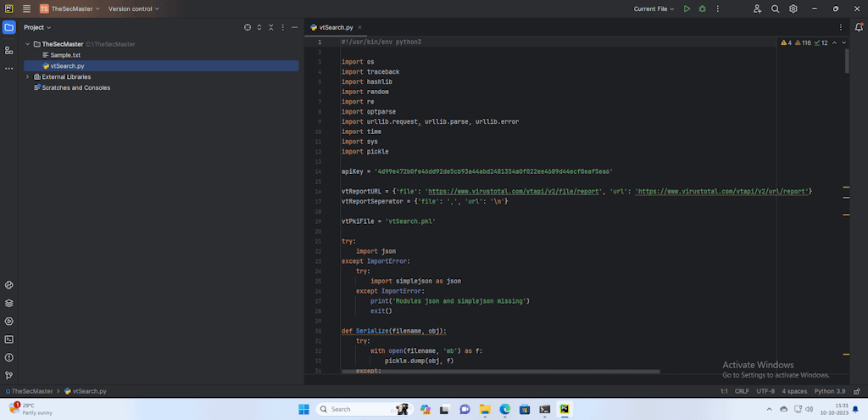
Task: Open the Project view dropdown
Action: click(37, 27)
